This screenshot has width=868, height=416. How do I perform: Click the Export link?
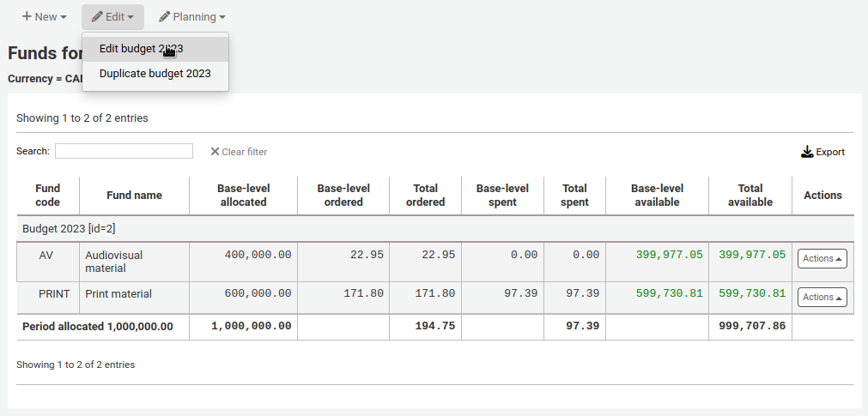[829, 152]
